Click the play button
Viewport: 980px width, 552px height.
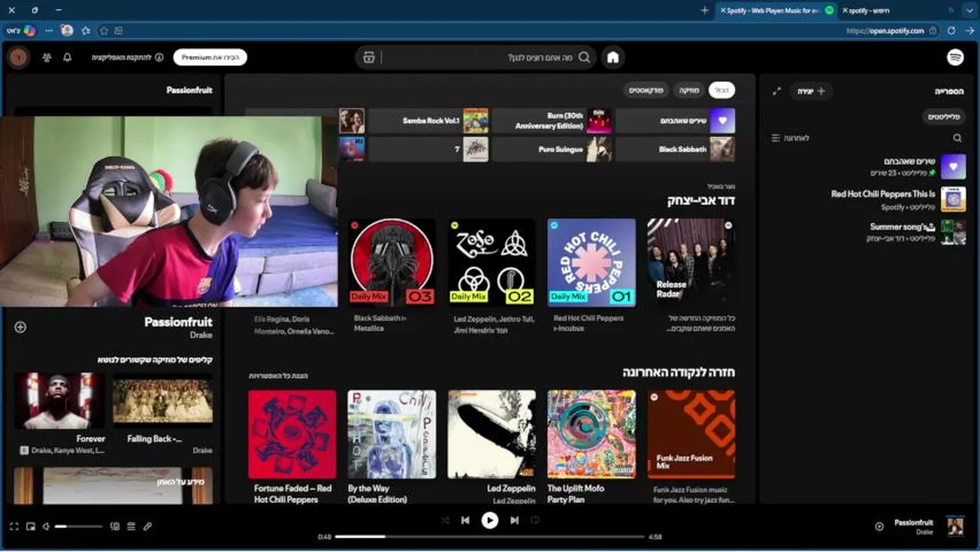pos(490,521)
